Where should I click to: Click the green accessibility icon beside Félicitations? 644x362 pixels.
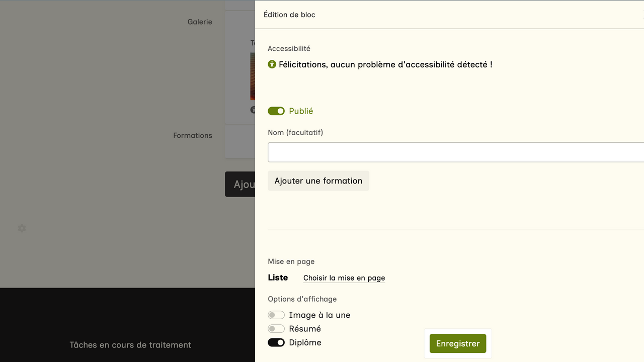pyautogui.click(x=272, y=64)
